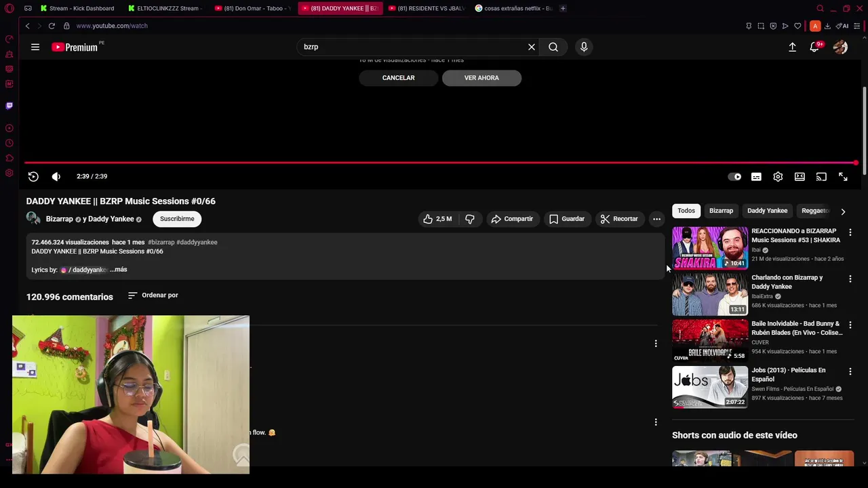Switch to the Don Omar - Taboo tab

(x=253, y=8)
